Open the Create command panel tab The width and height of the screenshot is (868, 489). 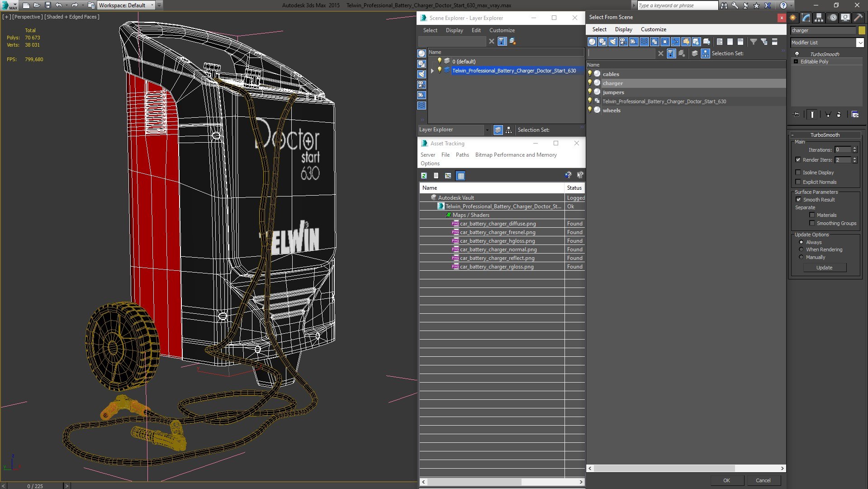(x=793, y=18)
